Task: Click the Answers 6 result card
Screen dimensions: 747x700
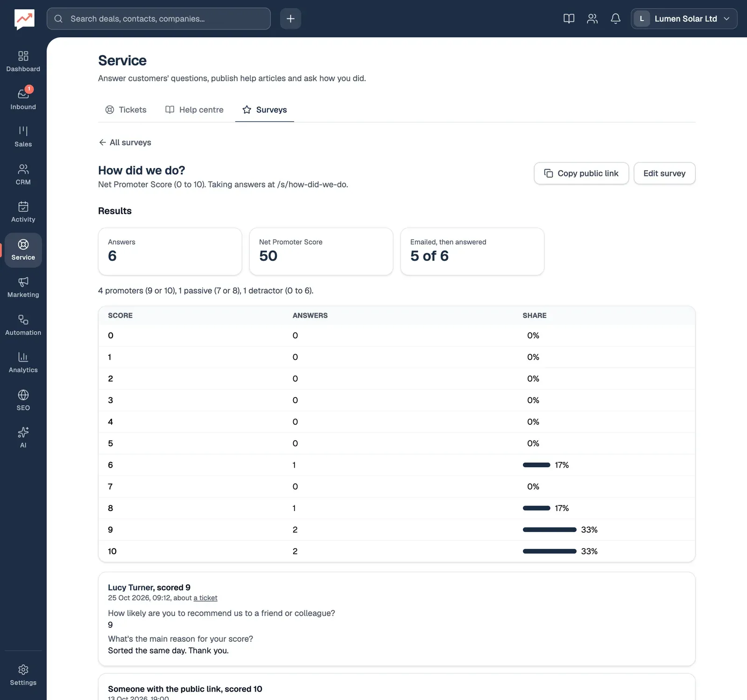Action: tap(170, 252)
